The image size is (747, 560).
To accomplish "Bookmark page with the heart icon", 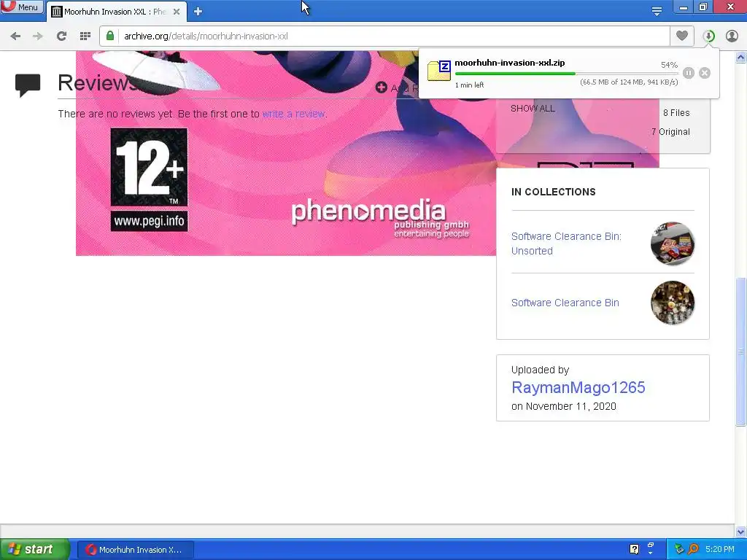I will pyautogui.click(x=682, y=36).
